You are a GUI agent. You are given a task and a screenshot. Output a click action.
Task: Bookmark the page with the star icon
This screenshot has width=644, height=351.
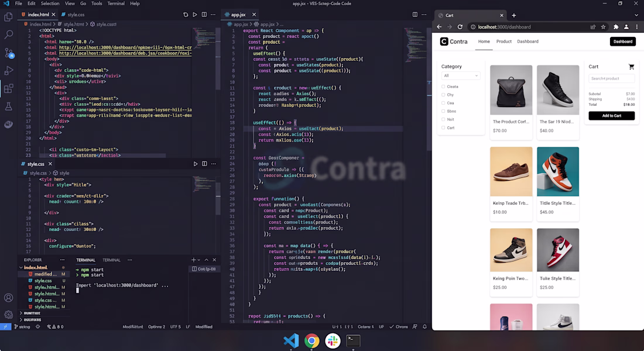(604, 27)
